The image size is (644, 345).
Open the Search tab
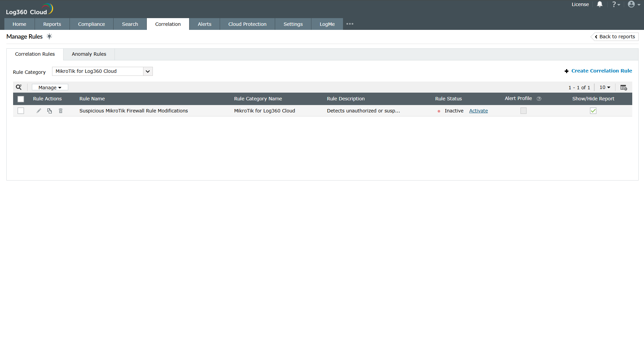point(130,24)
